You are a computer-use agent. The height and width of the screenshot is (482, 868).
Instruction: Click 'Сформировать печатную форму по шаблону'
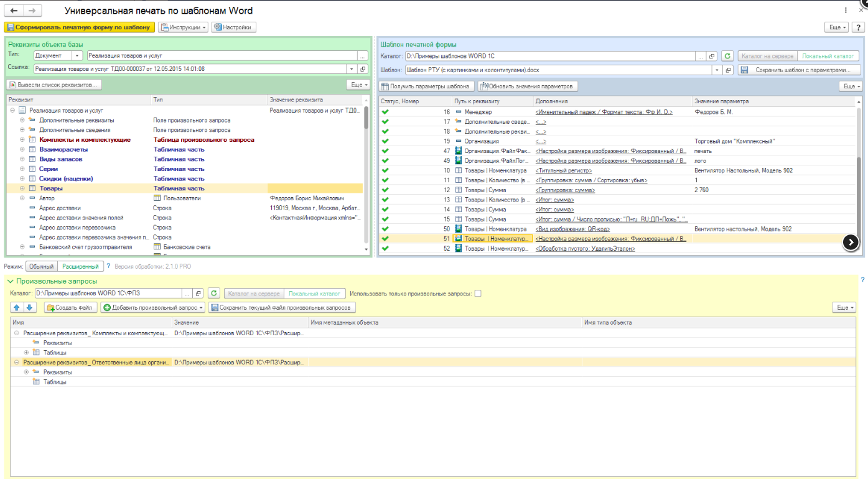pyautogui.click(x=80, y=27)
